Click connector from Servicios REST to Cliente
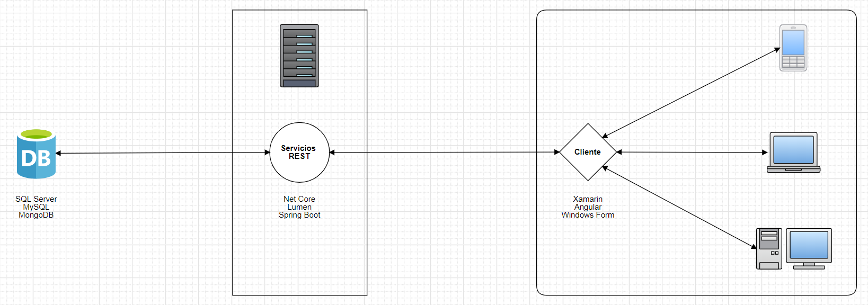The width and height of the screenshot is (868, 305). pyautogui.click(x=445, y=152)
